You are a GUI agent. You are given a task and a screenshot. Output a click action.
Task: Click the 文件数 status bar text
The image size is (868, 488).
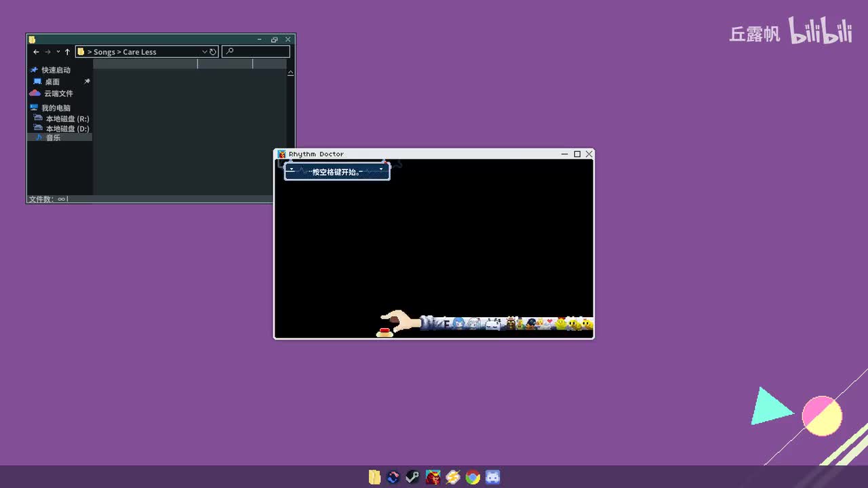coord(48,199)
